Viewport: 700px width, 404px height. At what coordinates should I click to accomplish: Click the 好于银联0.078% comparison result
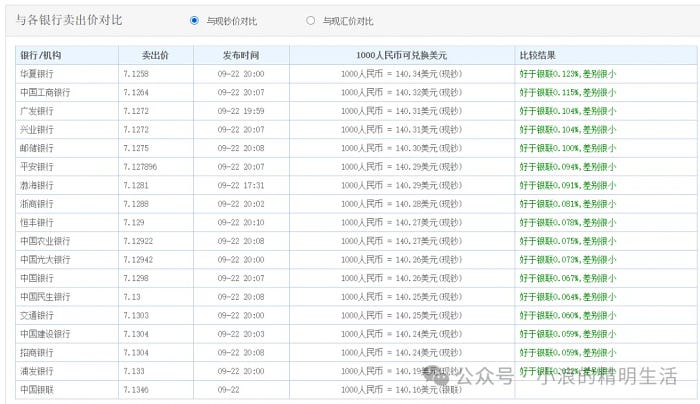pos(567,223)
